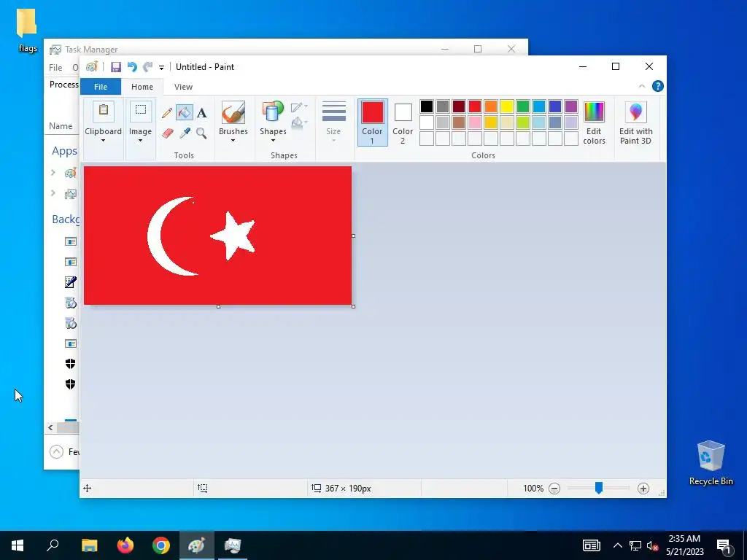Collapse the Paint ribbon chevron
Image resolution: width=747 pixels, height=560 pixels.
point(642,86)
